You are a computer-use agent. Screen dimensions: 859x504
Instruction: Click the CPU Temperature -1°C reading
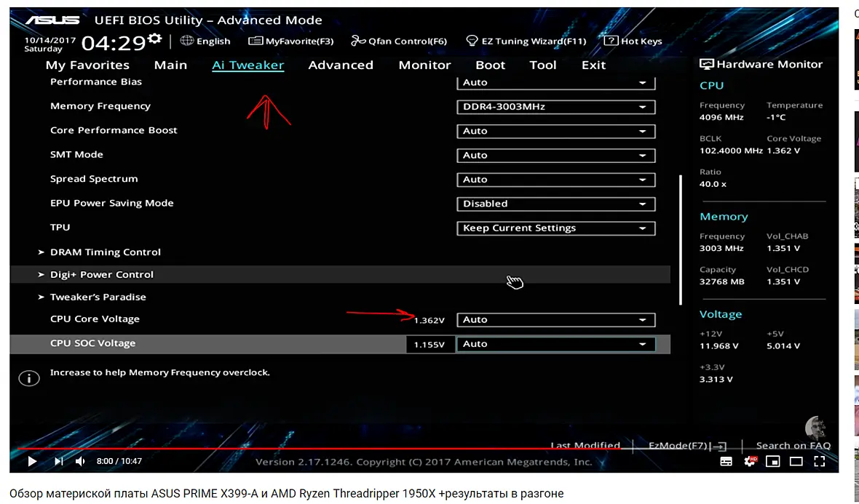coord(776,118)
